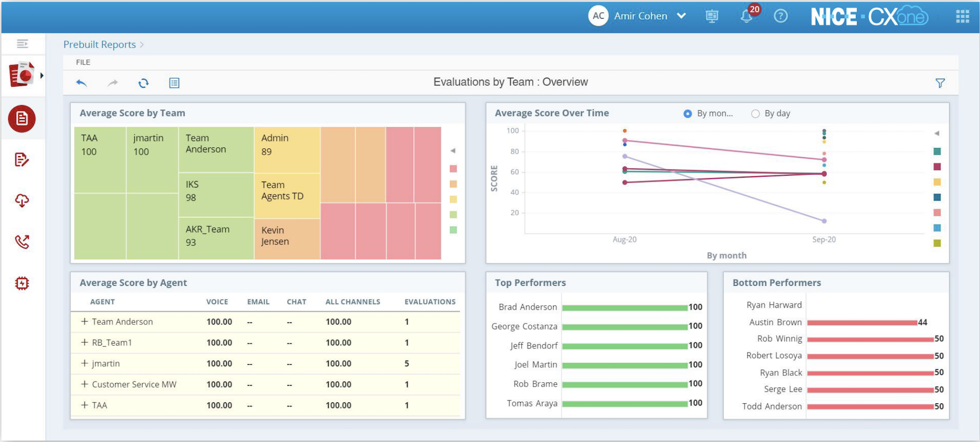Click the undo arrow in report toolbar
This screenshot has width=980, height=442.
(81, 83)
